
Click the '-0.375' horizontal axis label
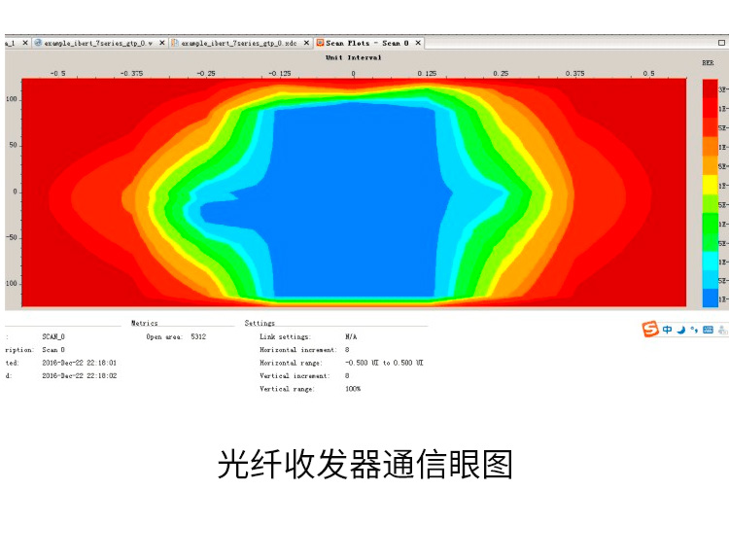[x=131, y=74]
